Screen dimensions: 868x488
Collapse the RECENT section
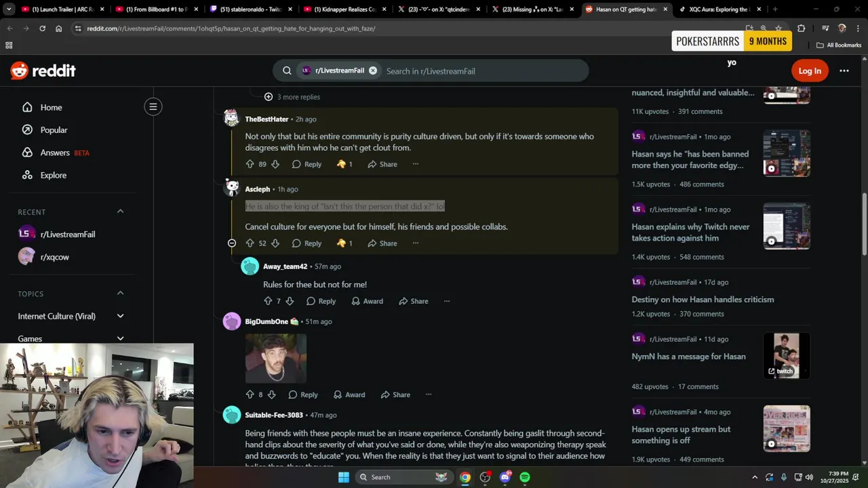[120, 211]
